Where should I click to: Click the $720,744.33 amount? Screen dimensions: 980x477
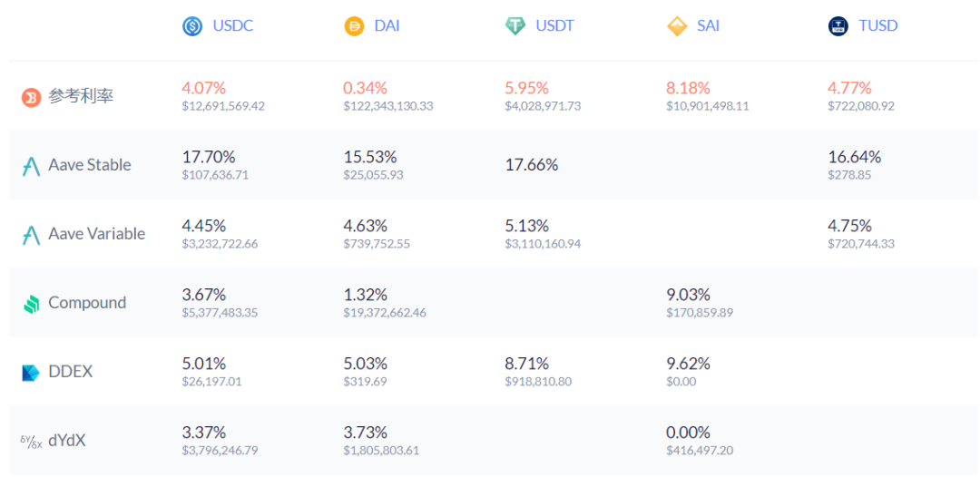(x=861, y=244)
